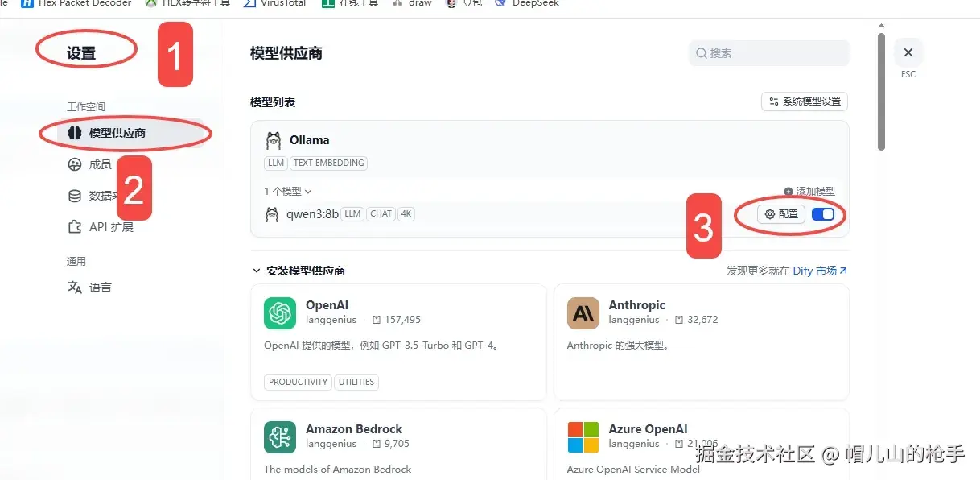Viewport: 980px width, 480px height.
Task: Click the Anthropic logo icon
Action: pyautogui.click(x=583, y=313)
